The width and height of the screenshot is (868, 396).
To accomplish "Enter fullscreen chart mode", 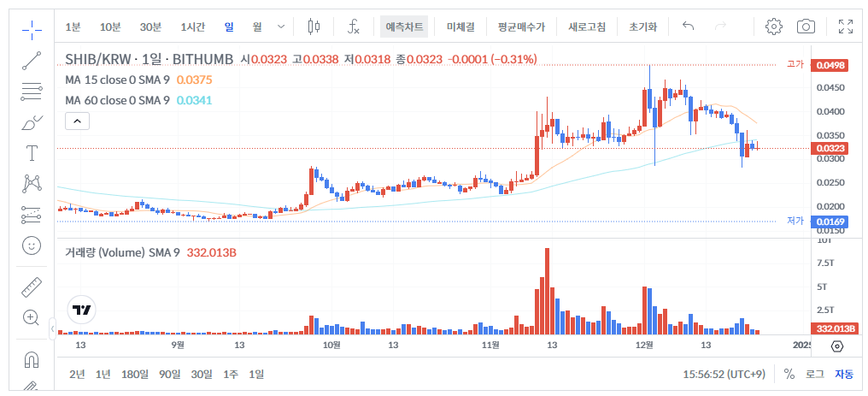I will click(x=845, y=27).
